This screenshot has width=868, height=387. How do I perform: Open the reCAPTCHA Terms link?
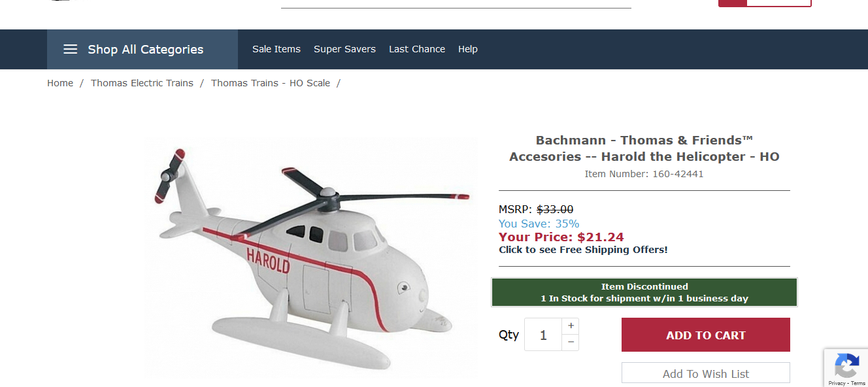point(858,383)
